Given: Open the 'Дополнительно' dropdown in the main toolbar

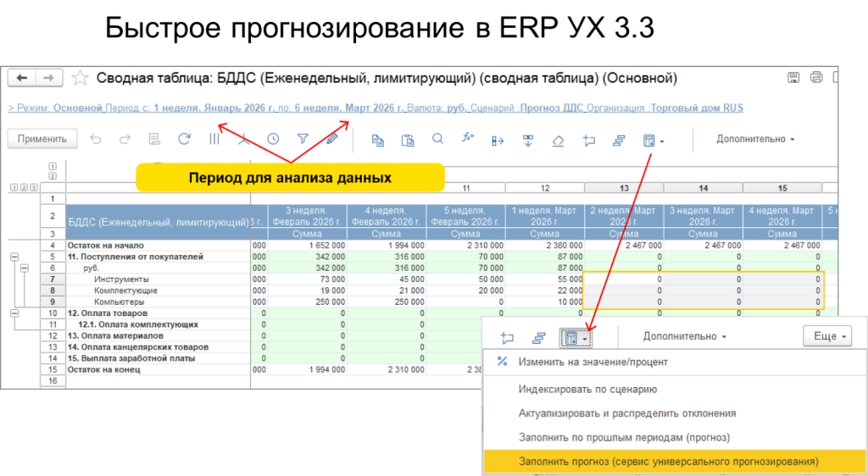Looking at the screenshot, I should coord(755,139).
